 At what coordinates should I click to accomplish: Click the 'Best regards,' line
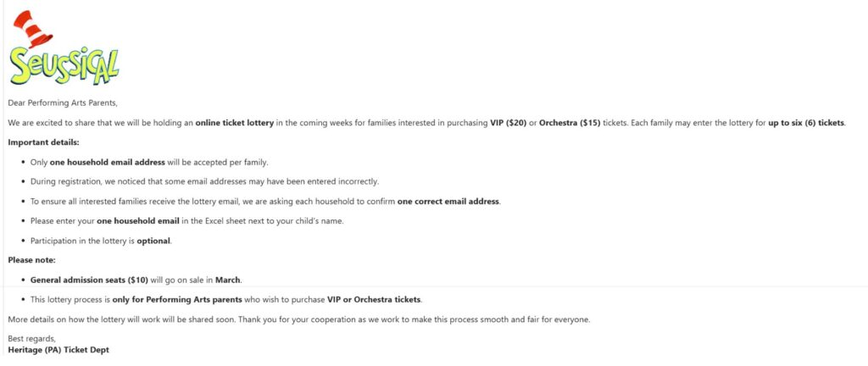pyautogui.click(x=31, y=339)
